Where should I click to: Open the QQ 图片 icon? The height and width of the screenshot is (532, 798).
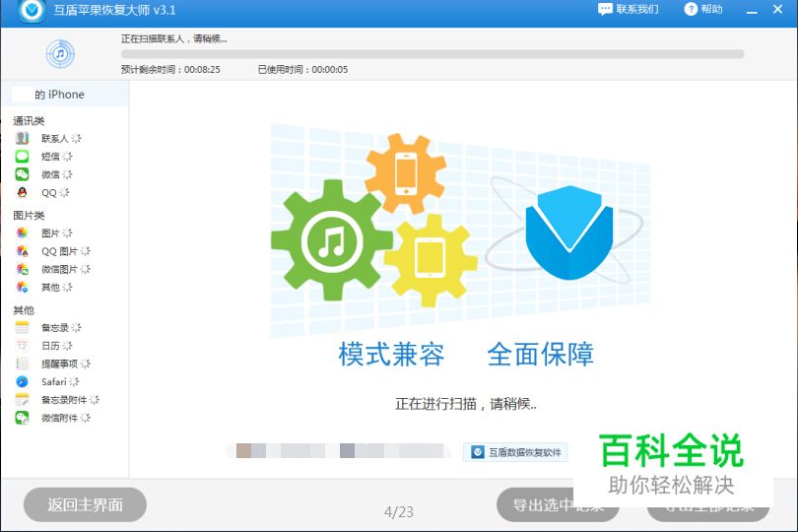pyautogui.click(x=22, y=251)
